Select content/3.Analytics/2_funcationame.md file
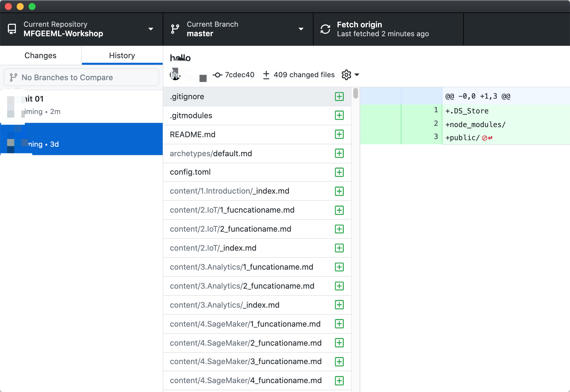 click(x=257, y=286)
